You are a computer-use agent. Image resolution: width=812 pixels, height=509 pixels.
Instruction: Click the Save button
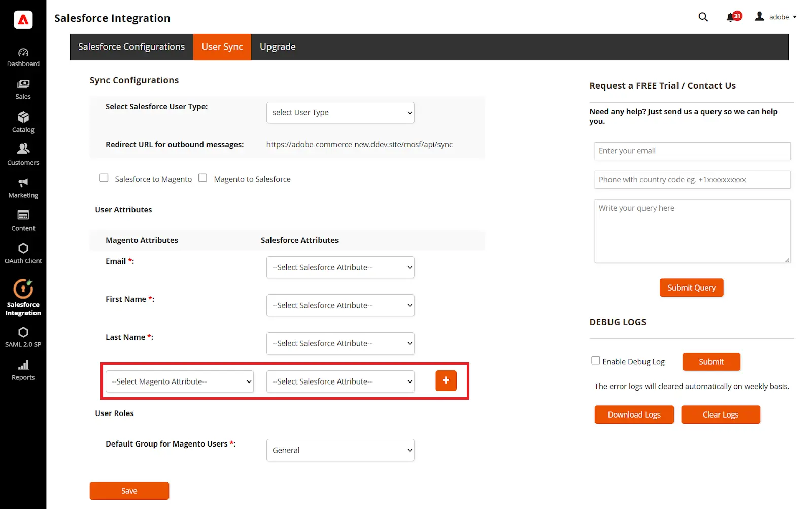[x=129, y=491]
